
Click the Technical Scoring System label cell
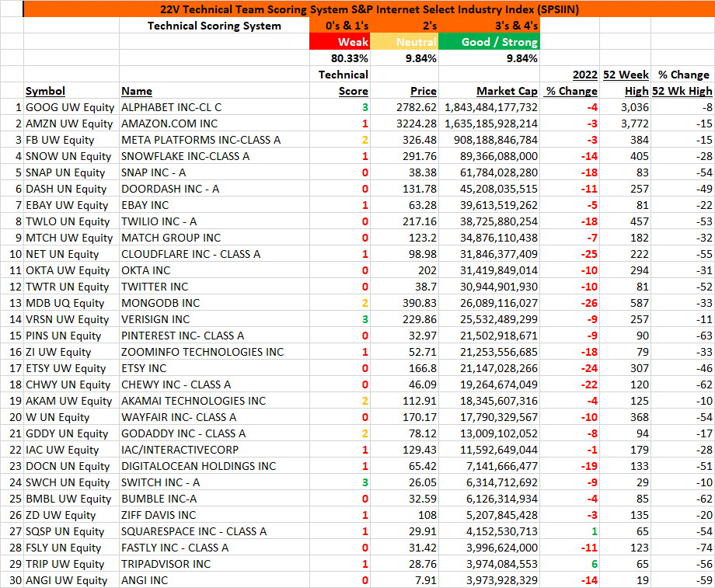tap(214, 26)
